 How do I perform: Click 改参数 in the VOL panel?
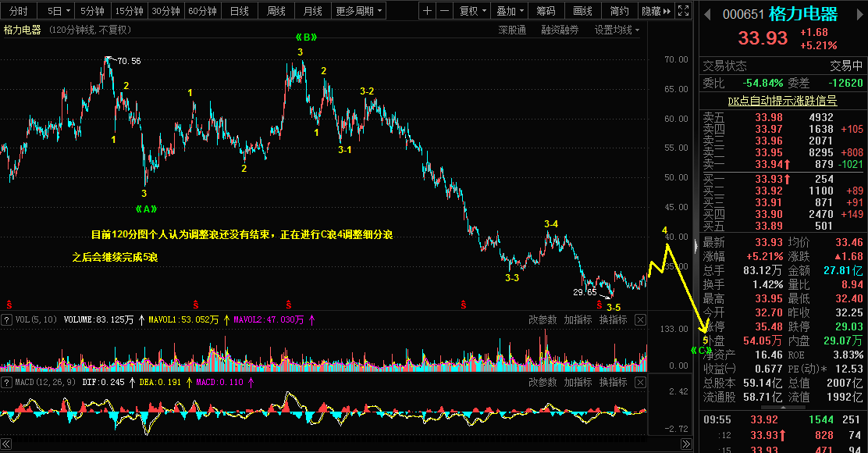click(542, 319)
